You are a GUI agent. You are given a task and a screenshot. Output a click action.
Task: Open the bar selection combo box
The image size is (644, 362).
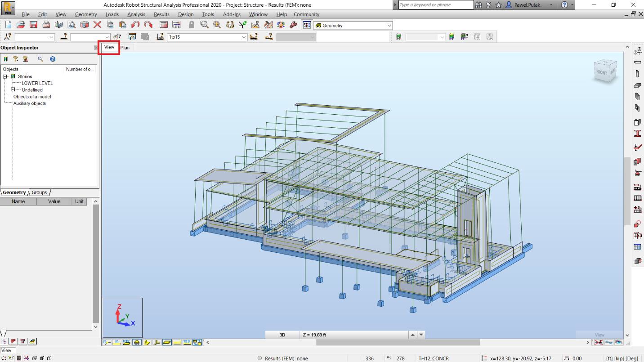pyautogui.click(x=90, y=37)
